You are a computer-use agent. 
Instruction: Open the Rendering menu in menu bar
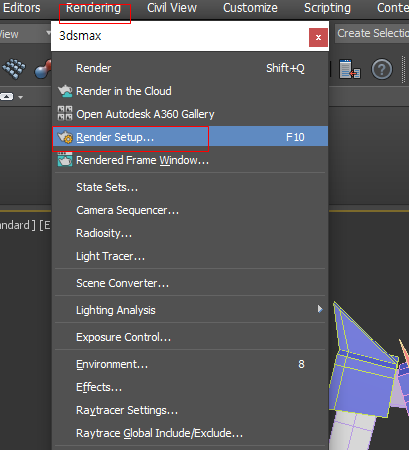94,8
